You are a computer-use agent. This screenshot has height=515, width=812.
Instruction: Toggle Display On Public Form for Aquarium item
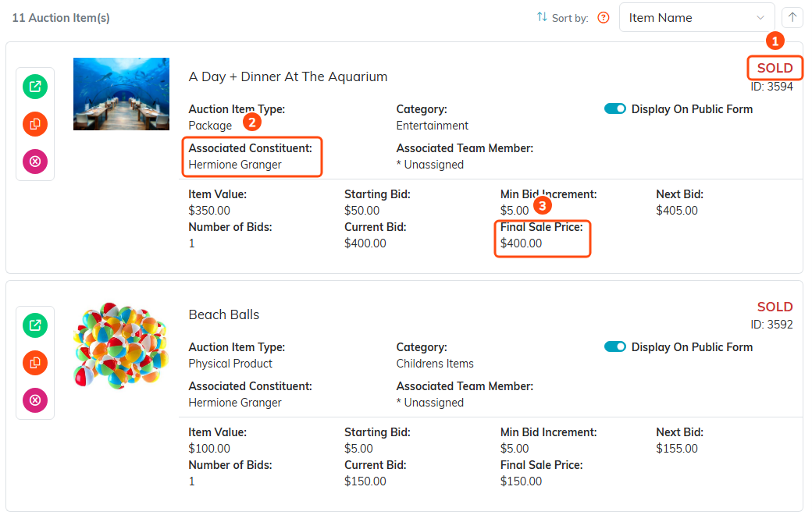coord(615,108)
